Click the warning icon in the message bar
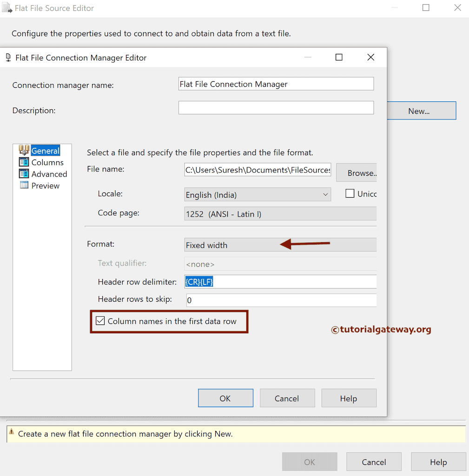The width and height of the screenshot is (469, 476). click(12, 432)
